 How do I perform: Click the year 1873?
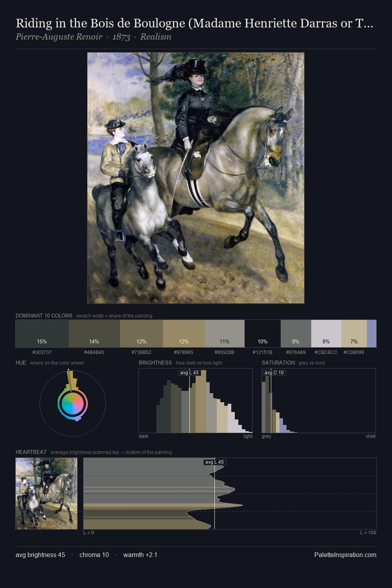pyautogui.click(x=121, y=37)
